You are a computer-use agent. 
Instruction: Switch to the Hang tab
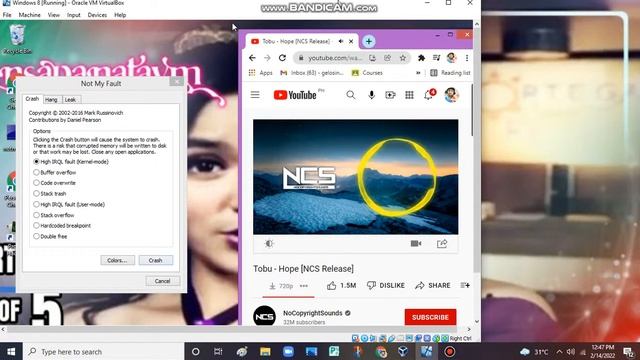tap(51, 100)
